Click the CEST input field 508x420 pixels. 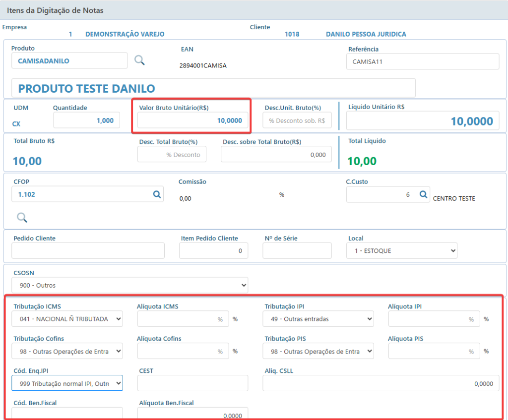(x=193, y=383)
